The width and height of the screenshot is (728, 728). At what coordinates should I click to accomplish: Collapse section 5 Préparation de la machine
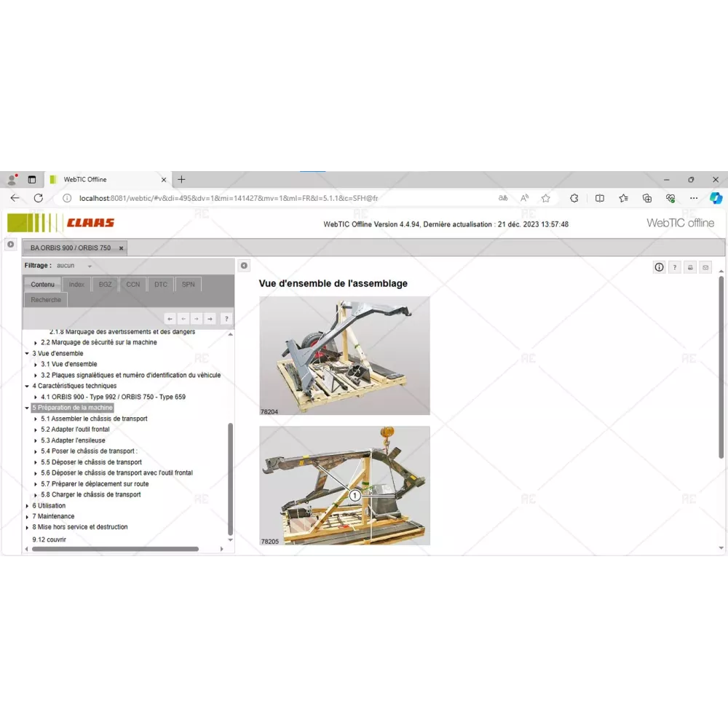(x=27, y=408)
